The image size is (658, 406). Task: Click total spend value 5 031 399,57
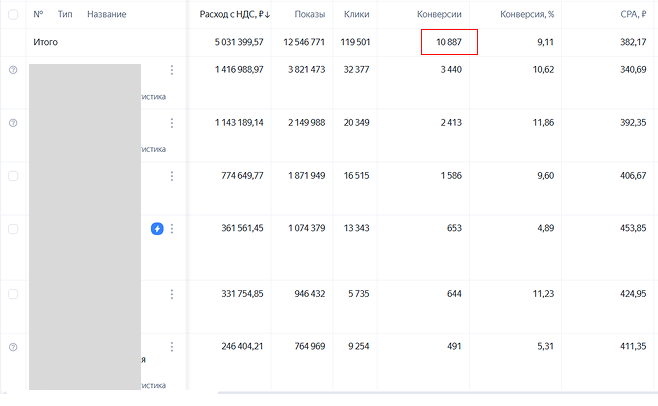(239, 42)
